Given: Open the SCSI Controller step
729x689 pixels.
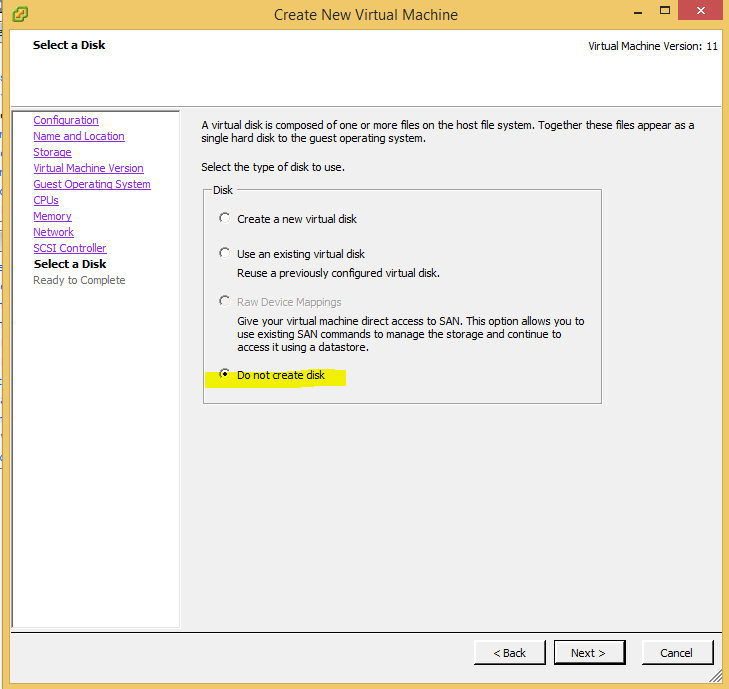Looking at the screenshot, I should click(x=69, y=248).
